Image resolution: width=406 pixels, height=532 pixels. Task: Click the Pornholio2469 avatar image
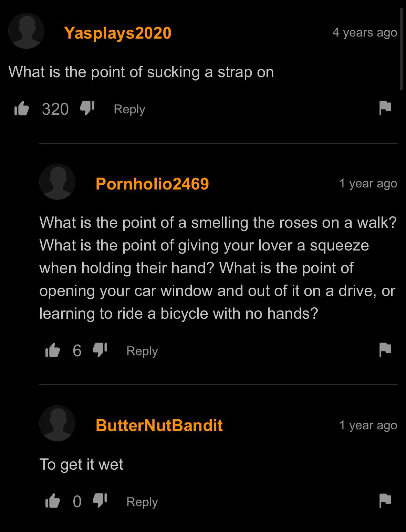pyautogui.click(x=57, y=182)
